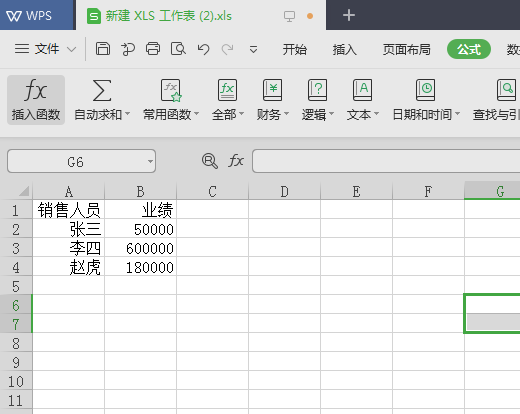Switch to the Insert (插入) tab
The image size is (520, 414).
tap(345, 50)
